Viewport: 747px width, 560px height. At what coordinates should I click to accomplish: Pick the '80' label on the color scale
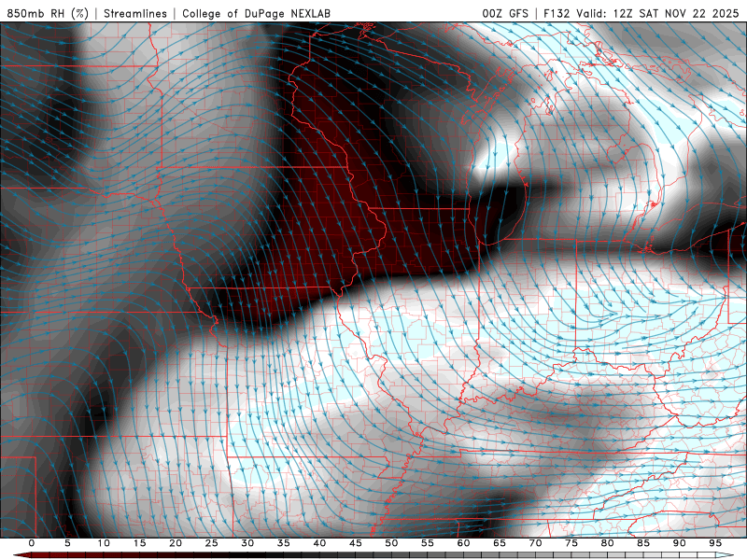607,543
